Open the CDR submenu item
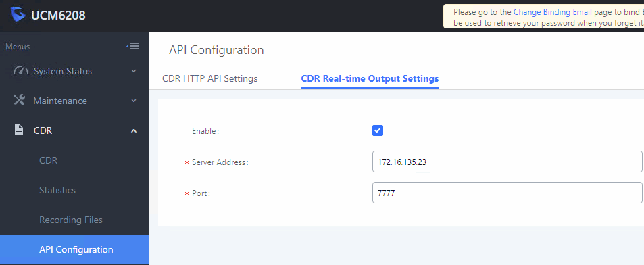The width and height of the screenshot is (644, 265). pos(48,160)
